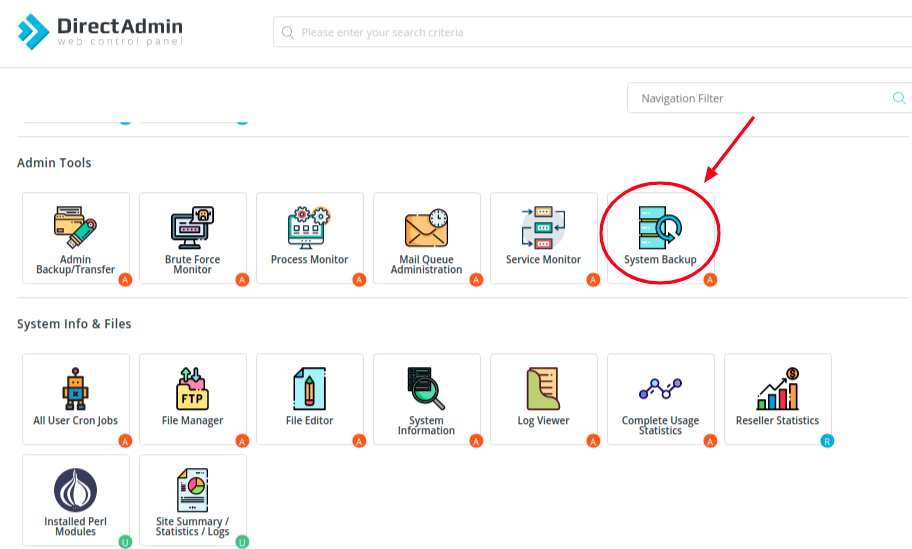Click the Navigation Filter magnifier icon
The width and height of the screenshot is (912, 549).
(899, 98)
